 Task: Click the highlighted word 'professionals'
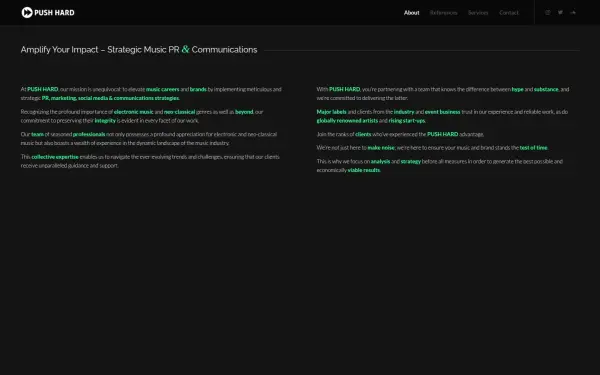tap(89, 134)
